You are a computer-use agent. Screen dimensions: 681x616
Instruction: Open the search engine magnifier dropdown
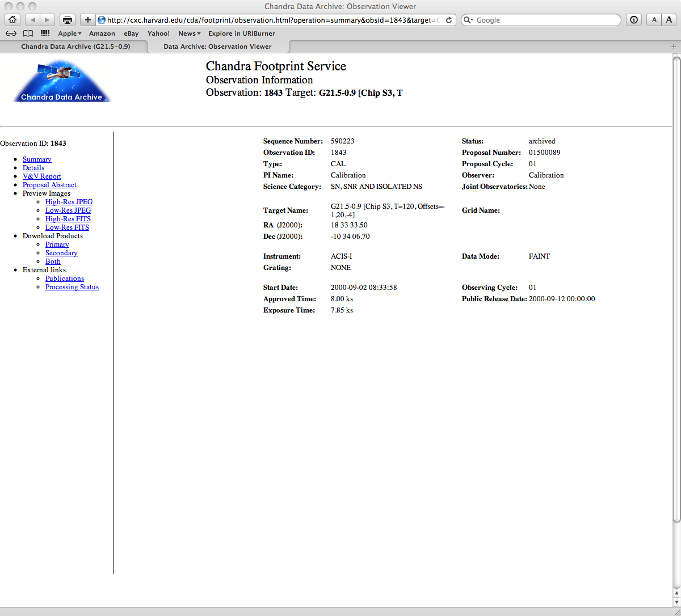click(x=468, y=20)
